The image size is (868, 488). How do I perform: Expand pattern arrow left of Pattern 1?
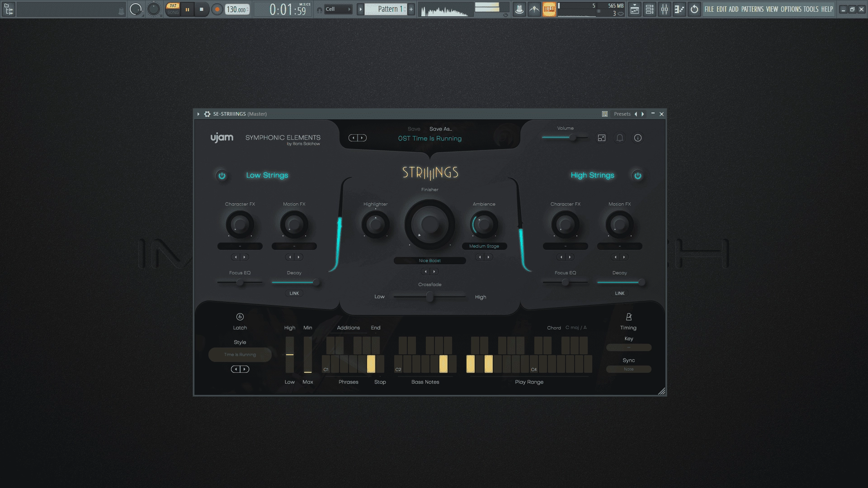coord(360,9)
